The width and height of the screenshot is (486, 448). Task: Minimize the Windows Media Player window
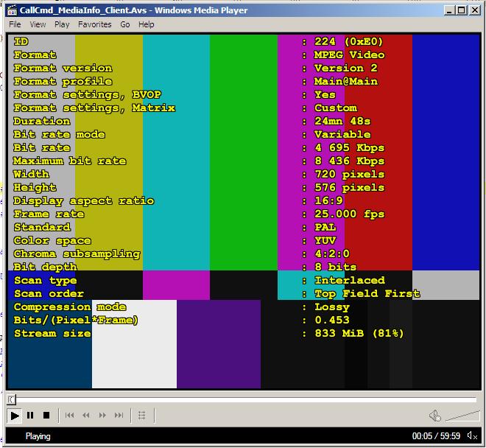pyautogui.click(x=448, y=10)
